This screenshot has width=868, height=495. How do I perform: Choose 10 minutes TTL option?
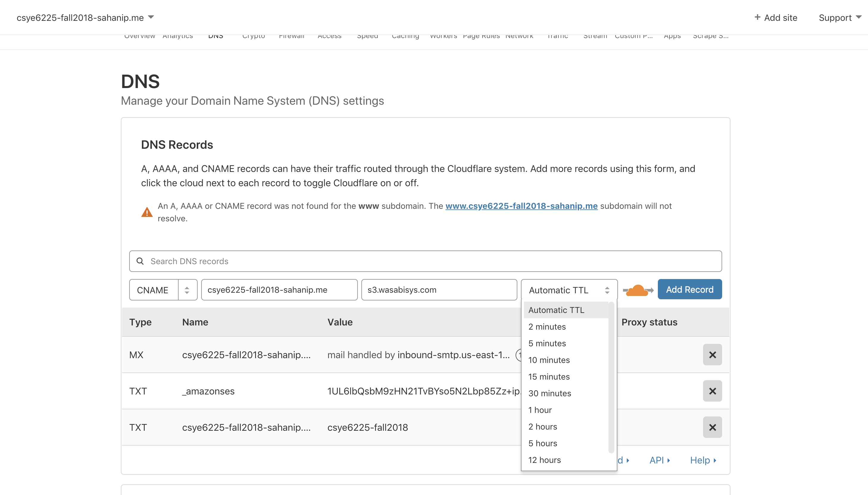(566, 360)
